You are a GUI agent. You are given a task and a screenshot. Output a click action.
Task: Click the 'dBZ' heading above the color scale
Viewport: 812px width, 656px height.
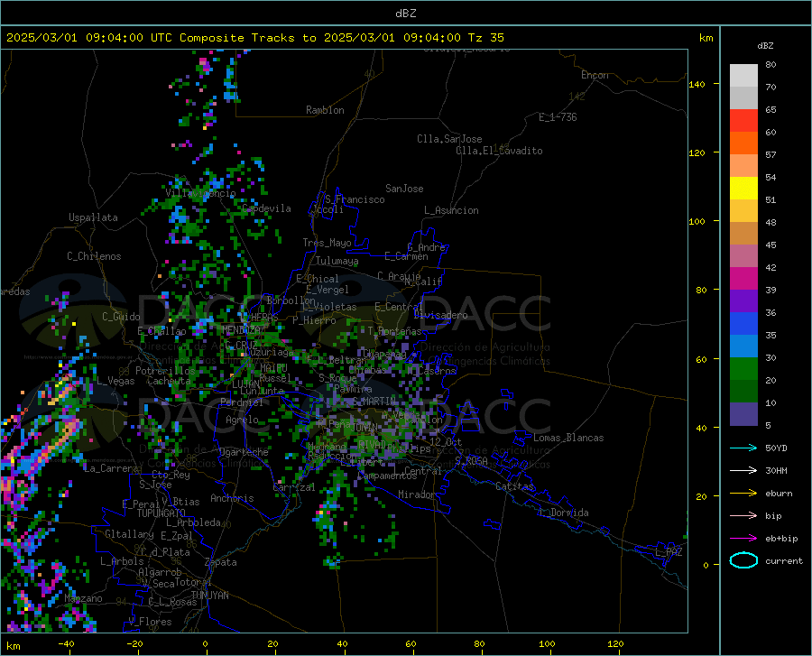[x=765, y=45]
